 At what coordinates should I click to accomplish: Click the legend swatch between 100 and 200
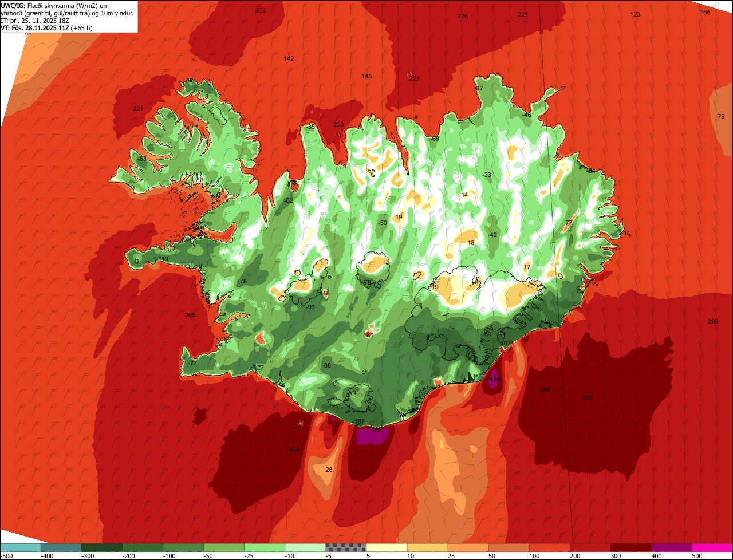(549, 547)
